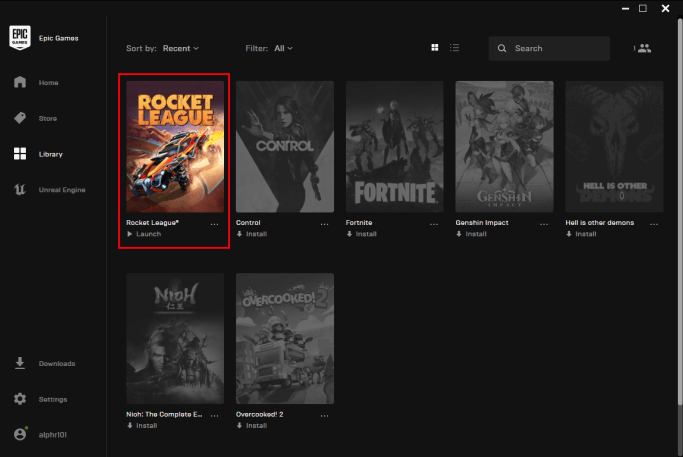Click the Library grid icon in sidebar
This screenshot has width=683, height=457.
click(x=20, y=153)
